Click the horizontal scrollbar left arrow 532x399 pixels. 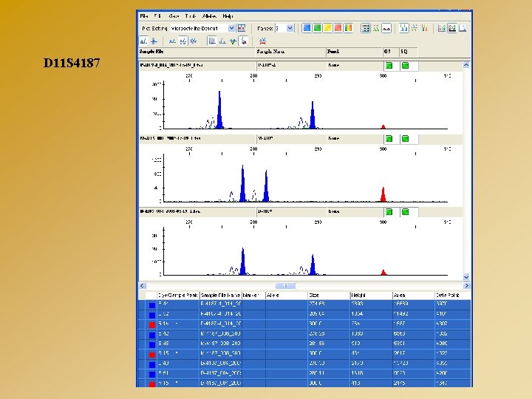(x=142, y=286)
